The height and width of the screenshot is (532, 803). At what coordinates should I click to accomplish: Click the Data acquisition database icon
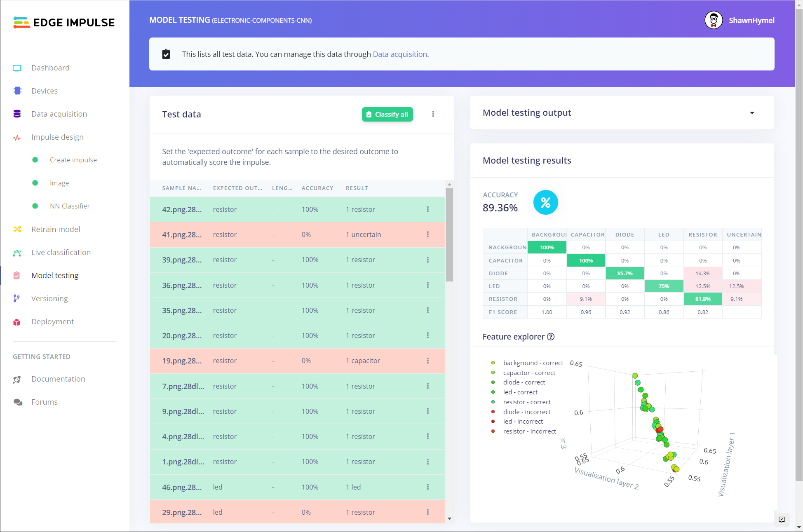point(17,114)
